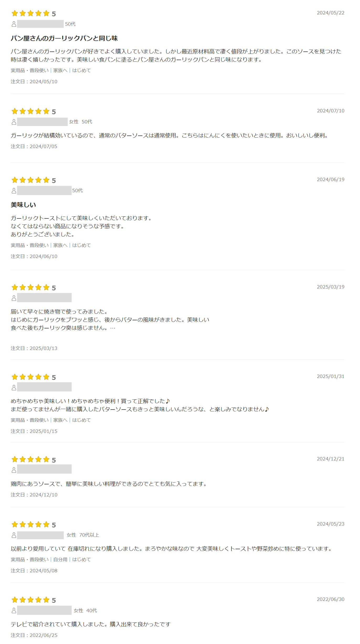Click user avatar icon on 2025/01/31 review
The width and height of the screenshot is (360, 644).
[x=14, y=388]
